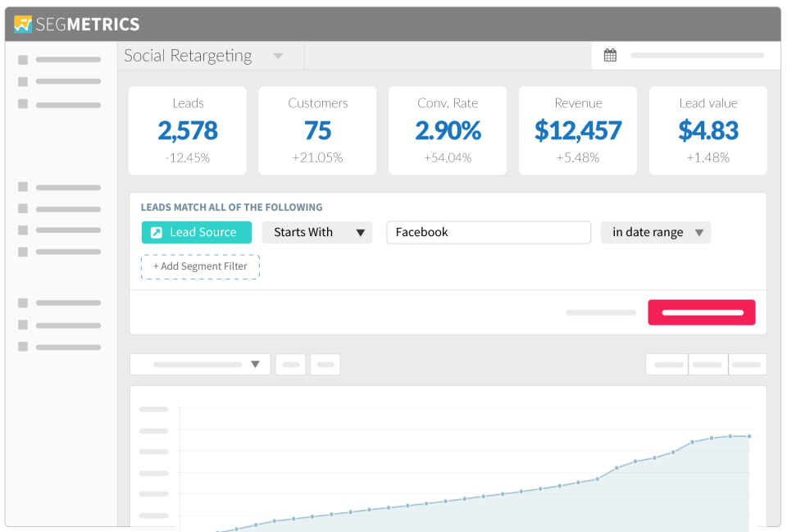Click the arrow icon inside the Lead Source pill

pos(158,232)
